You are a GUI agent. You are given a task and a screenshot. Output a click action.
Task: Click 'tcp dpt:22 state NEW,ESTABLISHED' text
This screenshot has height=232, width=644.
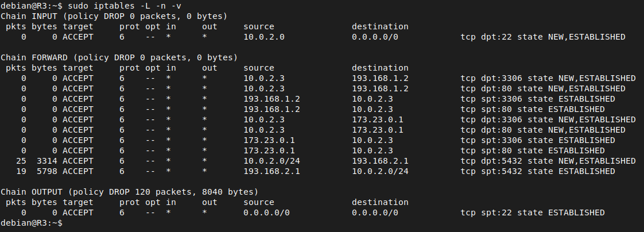[543, 37]
